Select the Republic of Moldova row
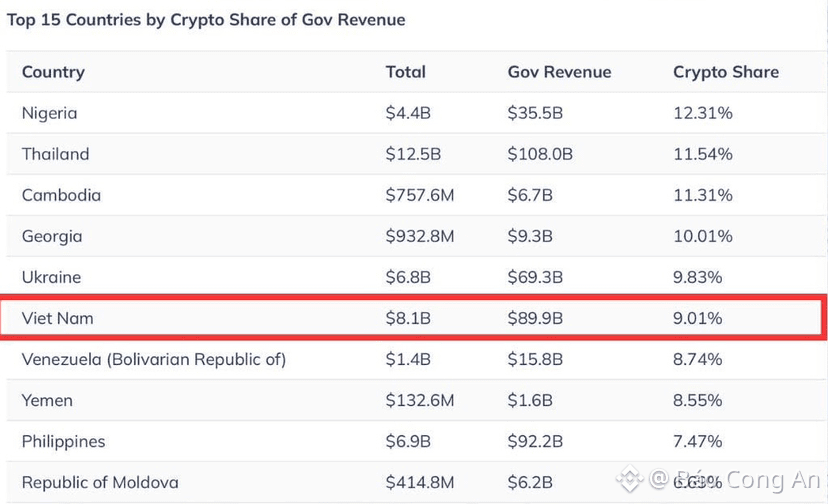 tap(416, 482)
